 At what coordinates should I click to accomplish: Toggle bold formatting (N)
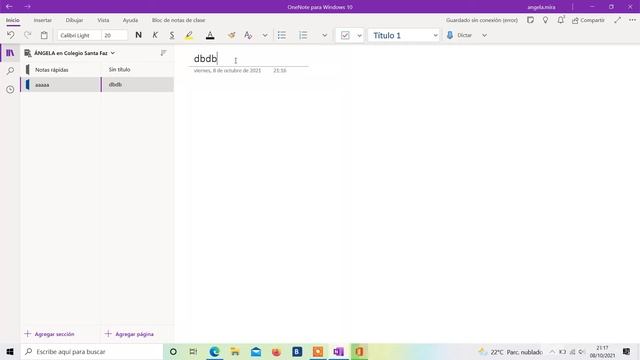[138, 35]
